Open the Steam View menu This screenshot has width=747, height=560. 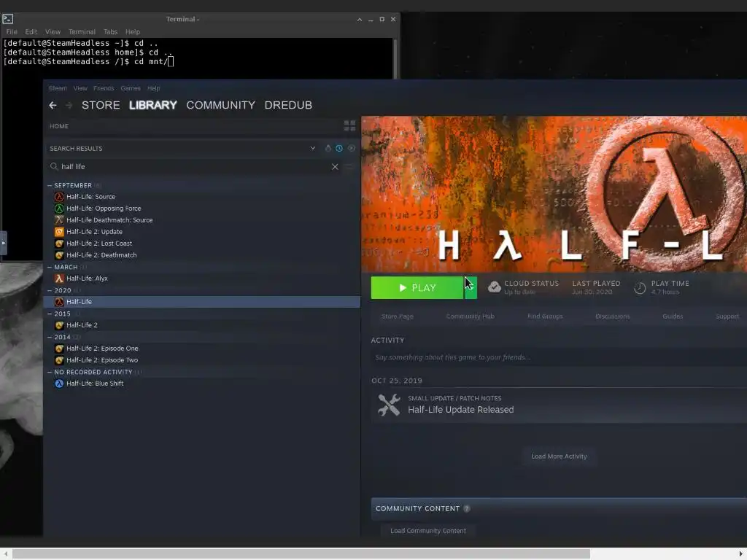80,88
